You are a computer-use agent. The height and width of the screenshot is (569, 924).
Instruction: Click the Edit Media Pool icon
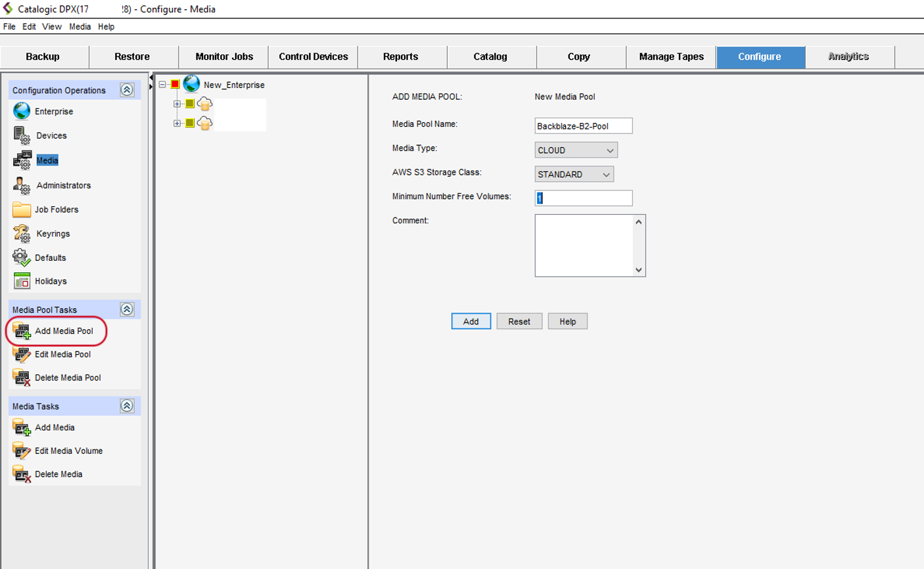coord(22,354)
